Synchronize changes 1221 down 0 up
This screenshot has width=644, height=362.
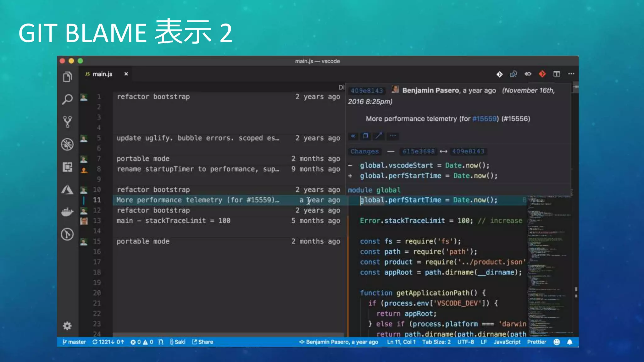pyautogui.click(x=108, y=342)
